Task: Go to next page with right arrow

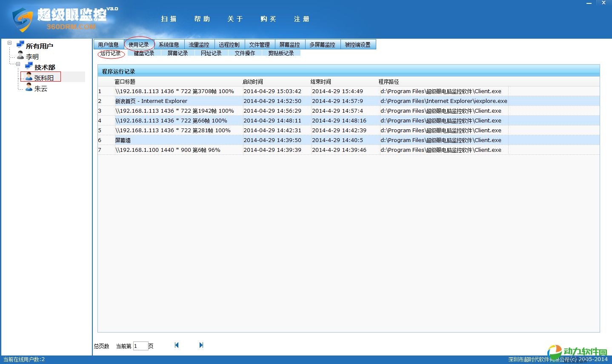Action: 201,345
